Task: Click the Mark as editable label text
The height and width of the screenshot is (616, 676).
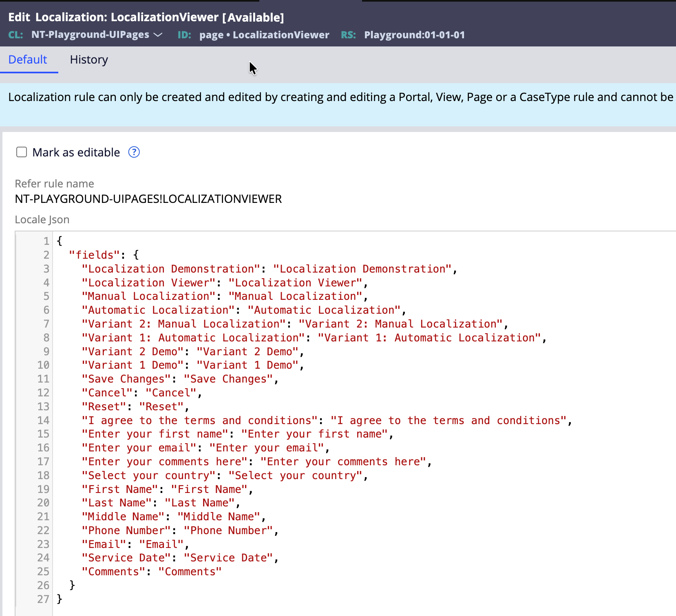Action: pyautogui.click(x=76, y=152)
